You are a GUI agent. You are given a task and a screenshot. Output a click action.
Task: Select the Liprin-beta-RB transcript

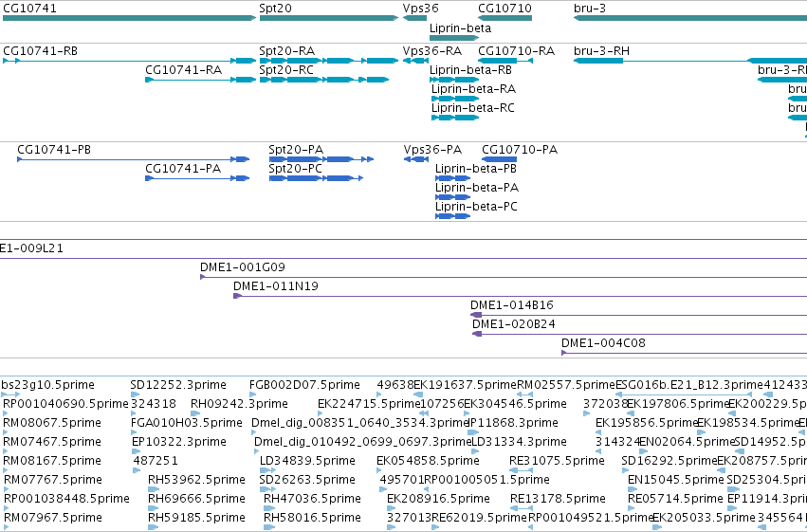pos(454,80)
